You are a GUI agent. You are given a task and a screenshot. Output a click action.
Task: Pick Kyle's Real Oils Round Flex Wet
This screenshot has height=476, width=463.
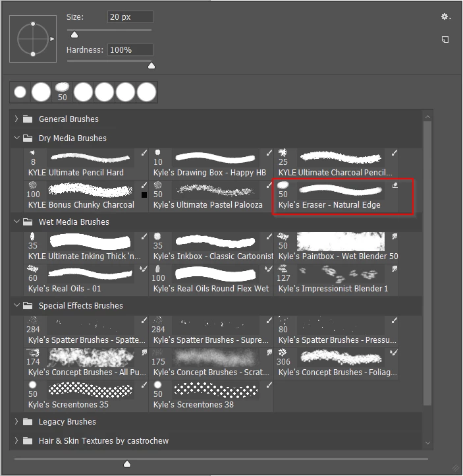tap(211, 280)
